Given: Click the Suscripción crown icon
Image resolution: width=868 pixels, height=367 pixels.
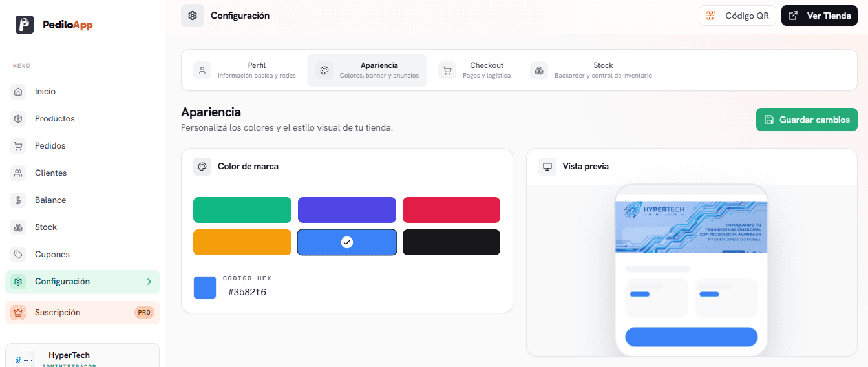Looking at the screenshot, I should (18, 313).
